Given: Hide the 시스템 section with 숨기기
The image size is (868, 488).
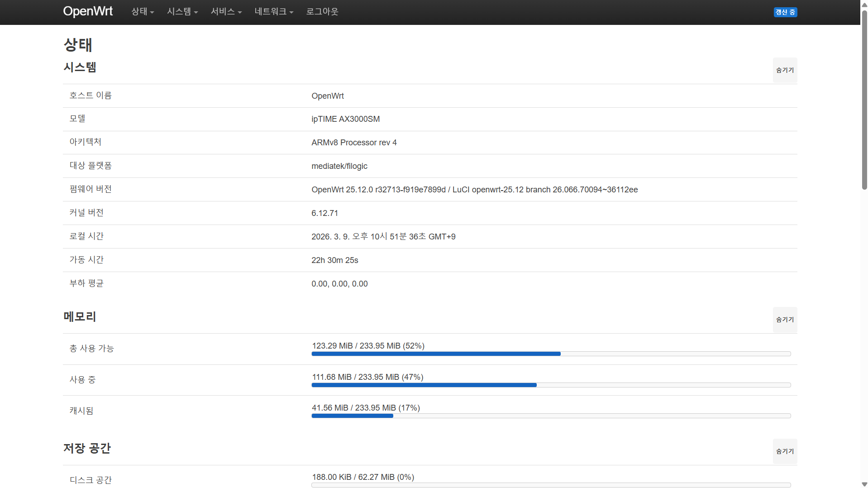Looking at the screenshot, I should click(785, 70).
